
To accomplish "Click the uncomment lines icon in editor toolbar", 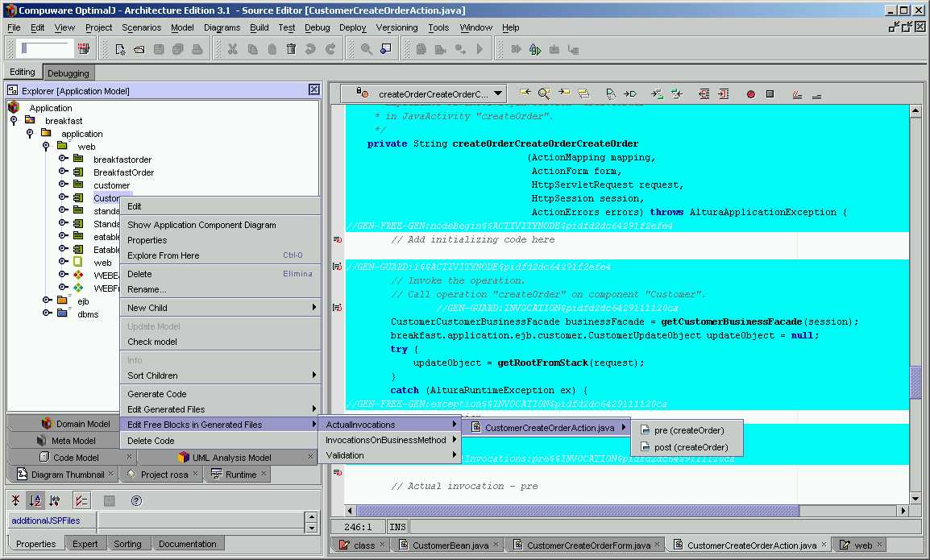I will (816, 95).
